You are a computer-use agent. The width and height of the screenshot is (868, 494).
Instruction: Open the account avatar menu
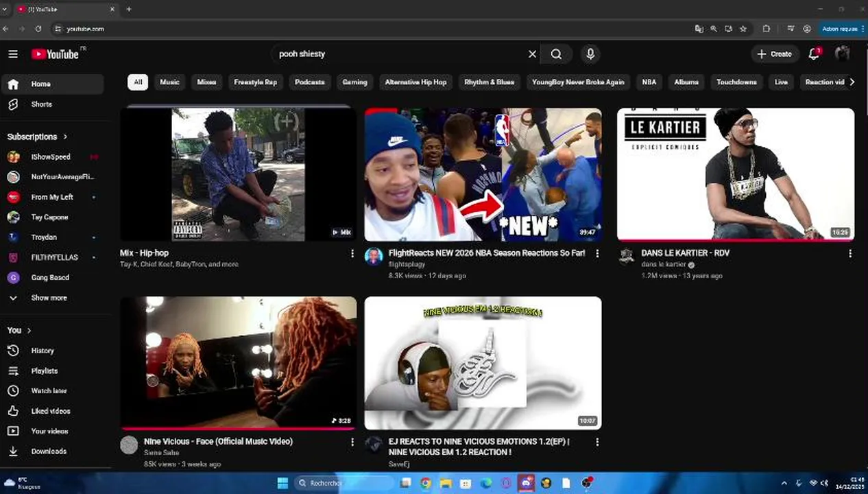tap(843, 54)
